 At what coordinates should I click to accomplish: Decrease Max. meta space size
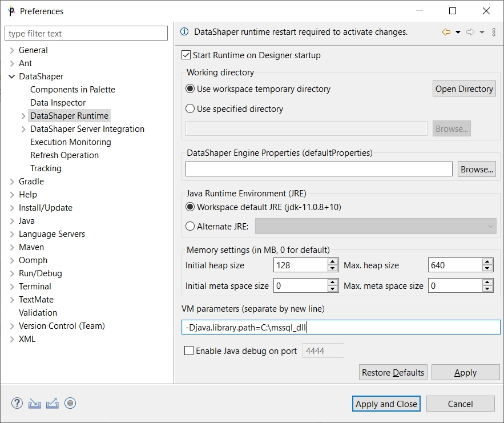[x=487, y=289]
